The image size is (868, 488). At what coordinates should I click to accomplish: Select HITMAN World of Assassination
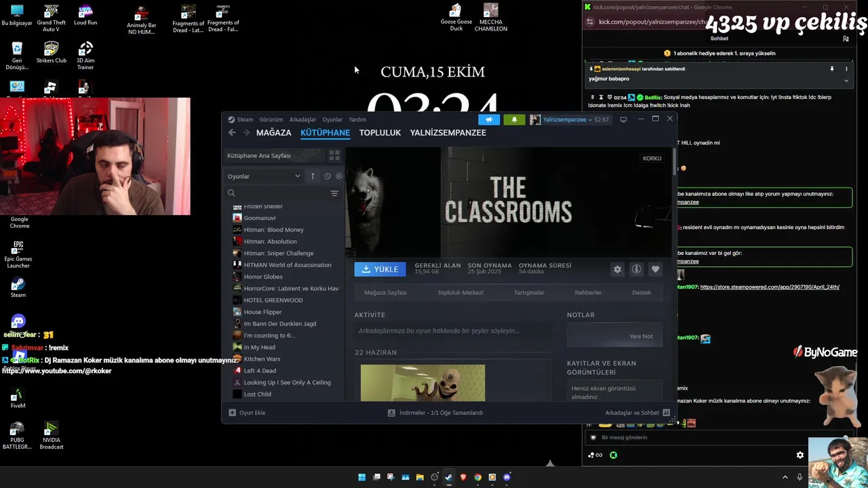(x=288, y=265)
